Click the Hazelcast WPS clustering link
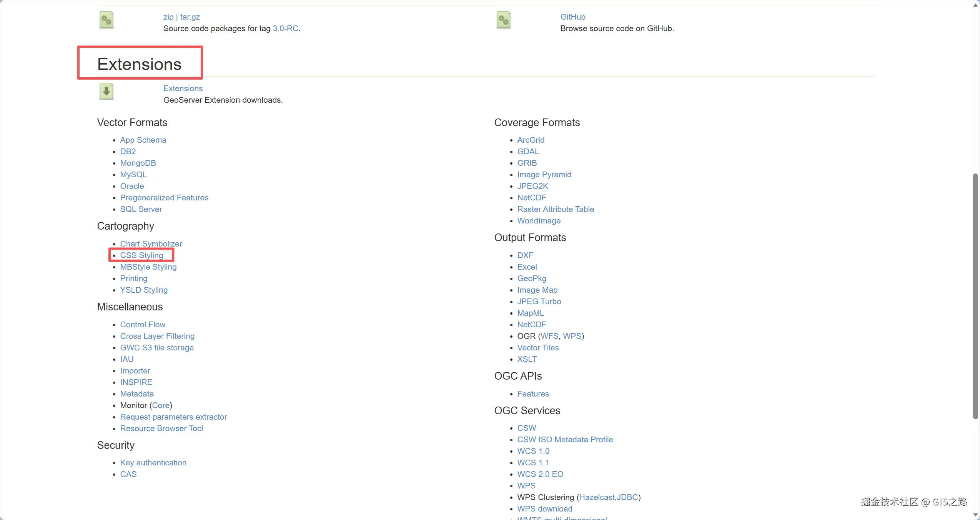The width and height of the screenshot is (980, 520). [x=596, y=497]
